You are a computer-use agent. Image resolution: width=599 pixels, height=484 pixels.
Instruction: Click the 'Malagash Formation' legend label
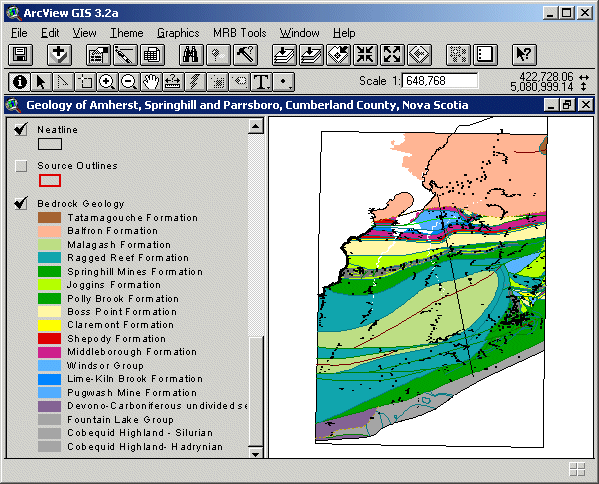pos(119,245)
